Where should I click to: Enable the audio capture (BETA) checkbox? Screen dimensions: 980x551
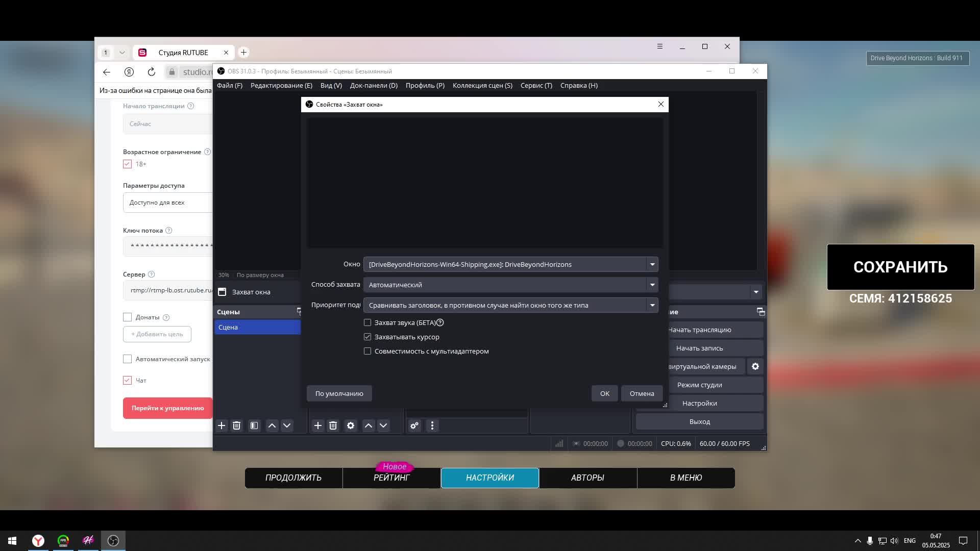click(x=367, y=322)
